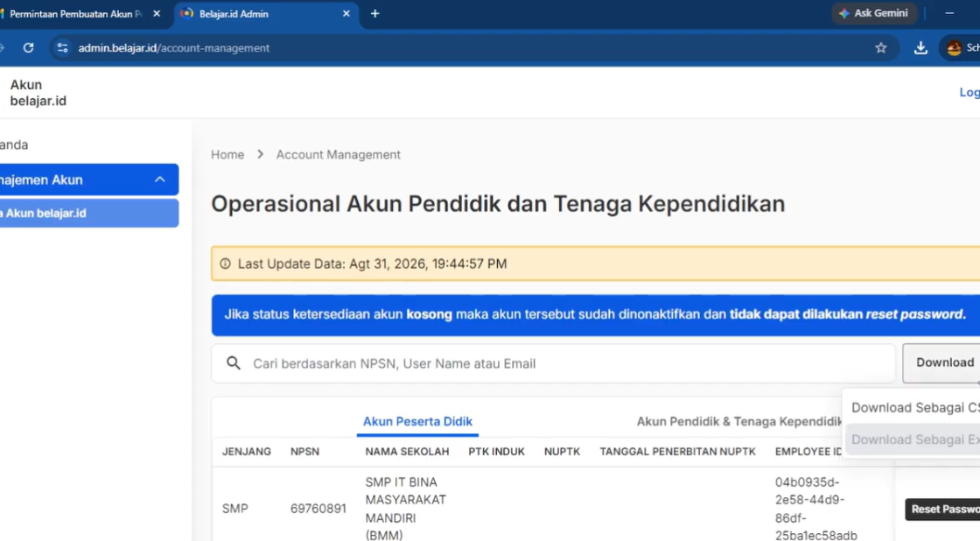Image resolution: width=980 pixels, height=541 pixels.
Task: Click the Beranda sidebar item
Action: tap(14, 144)
